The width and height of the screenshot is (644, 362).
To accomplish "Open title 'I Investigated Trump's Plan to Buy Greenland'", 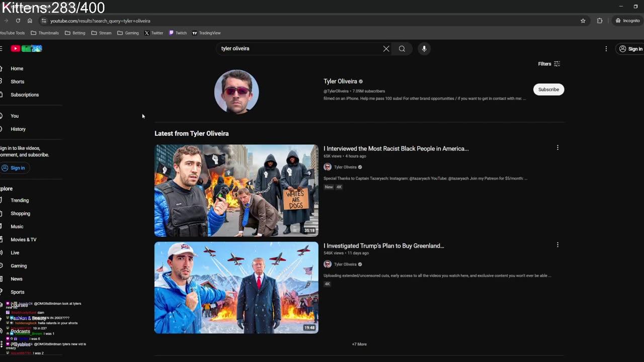I will pyautogui.click(x=384, y=246).
